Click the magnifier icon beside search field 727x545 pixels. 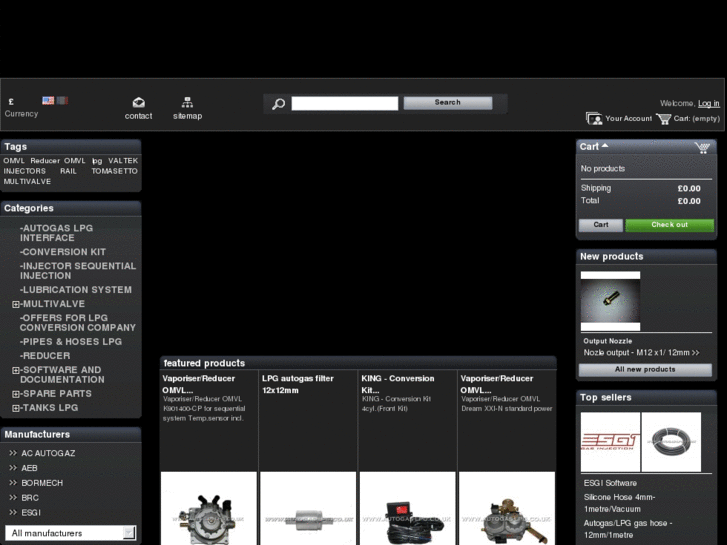click(x=278, y=104)
